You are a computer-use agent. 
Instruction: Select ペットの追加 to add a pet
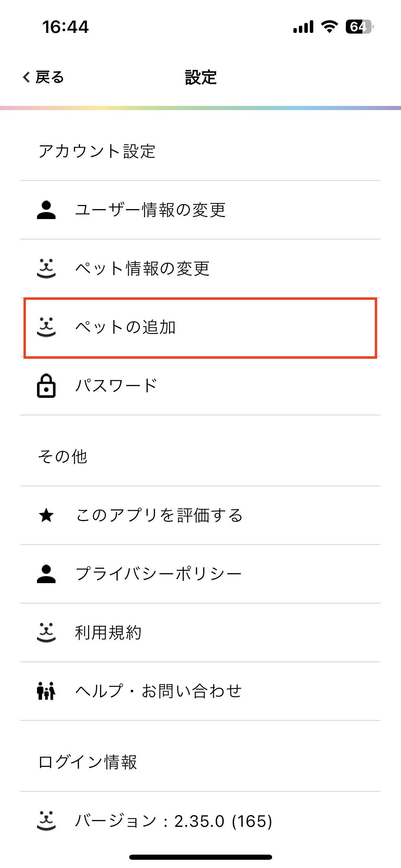coord(125,327)
